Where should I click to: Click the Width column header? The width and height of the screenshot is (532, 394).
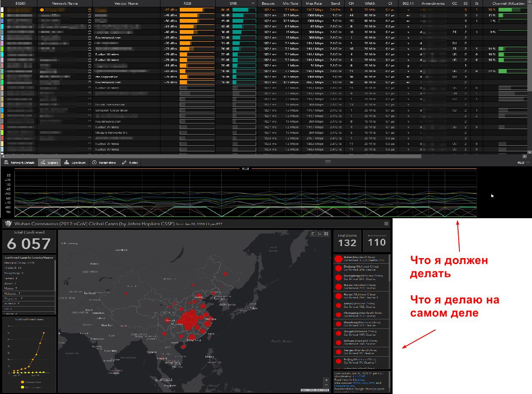(369, 3)
